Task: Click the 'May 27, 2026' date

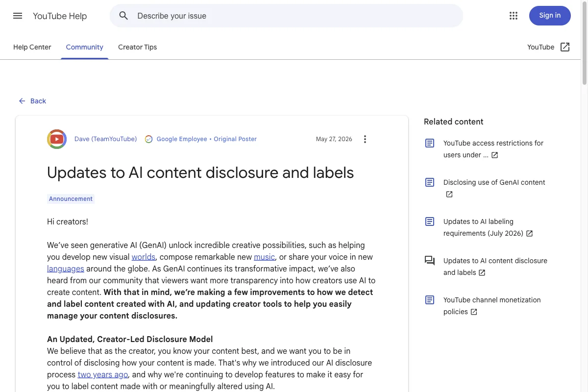Action: tap(334, 139)
